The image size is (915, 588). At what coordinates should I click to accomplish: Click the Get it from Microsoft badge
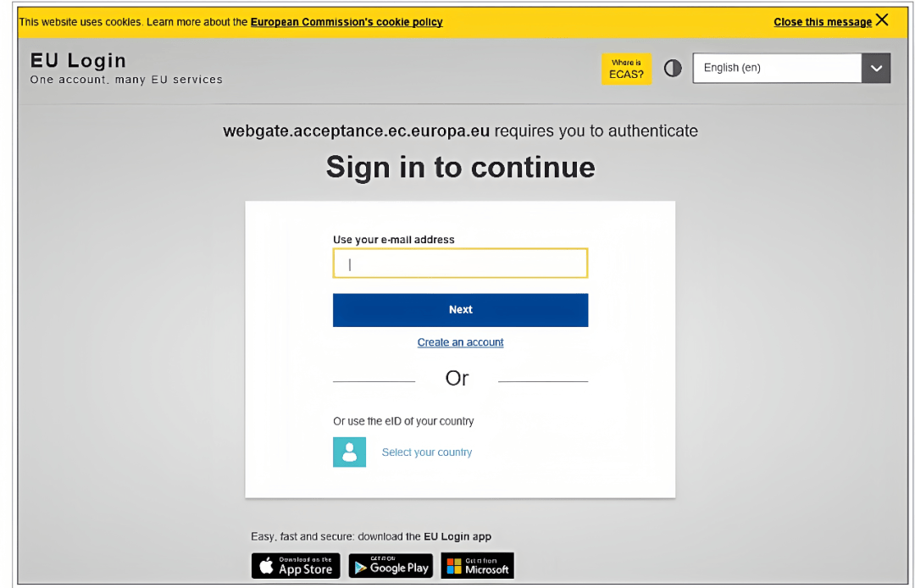click(x=478, y=566)
